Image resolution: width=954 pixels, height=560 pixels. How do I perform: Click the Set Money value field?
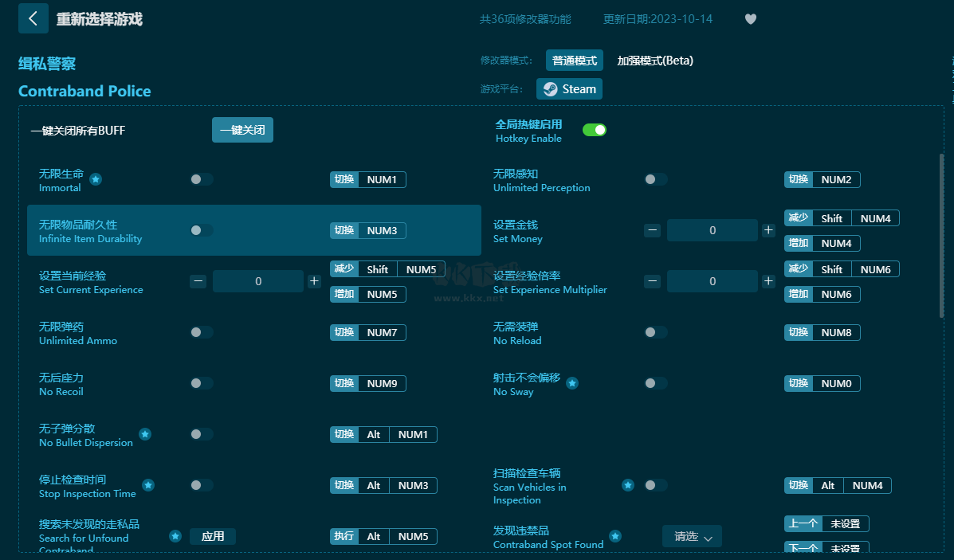(713, 230)
